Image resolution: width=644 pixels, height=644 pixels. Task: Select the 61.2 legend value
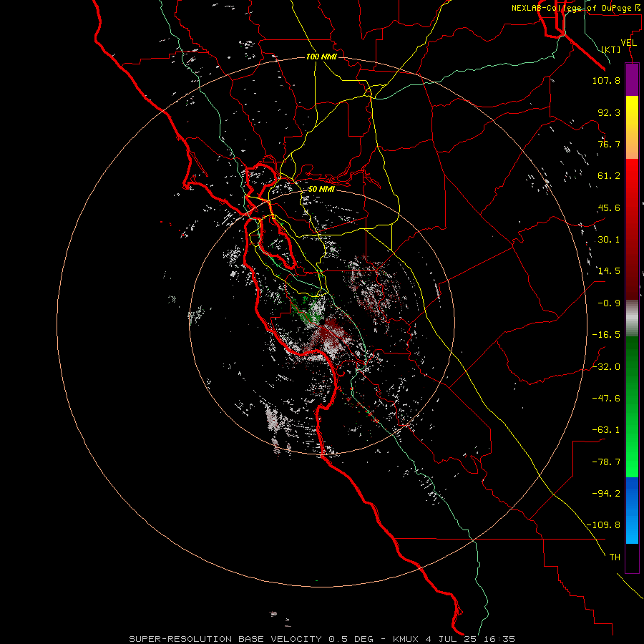click(x=609, y=176)
